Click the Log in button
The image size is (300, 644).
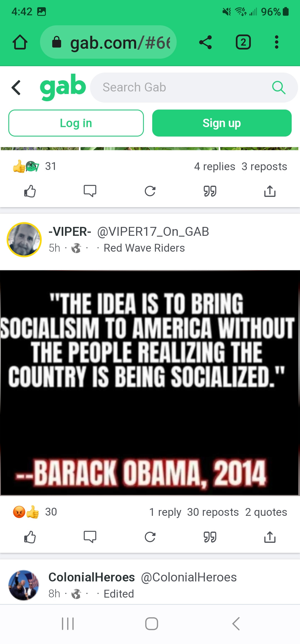click(76, 123)
